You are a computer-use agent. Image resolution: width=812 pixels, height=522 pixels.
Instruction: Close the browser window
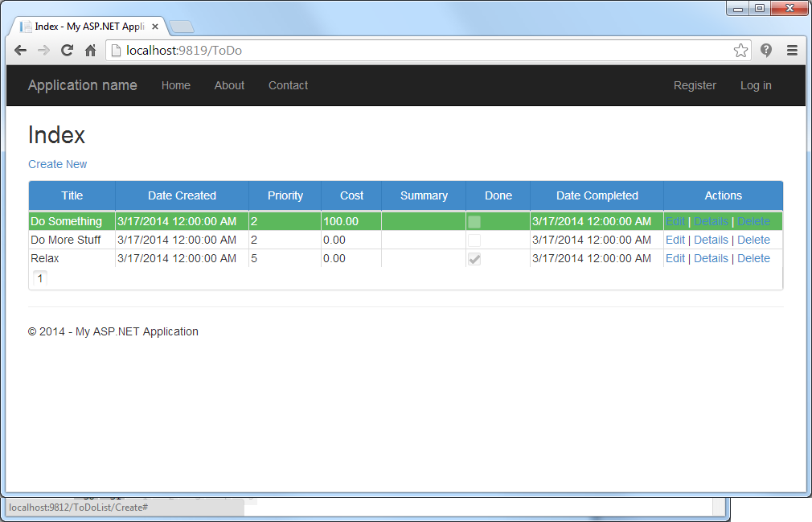pyautogui.click(x=789, y=8)
